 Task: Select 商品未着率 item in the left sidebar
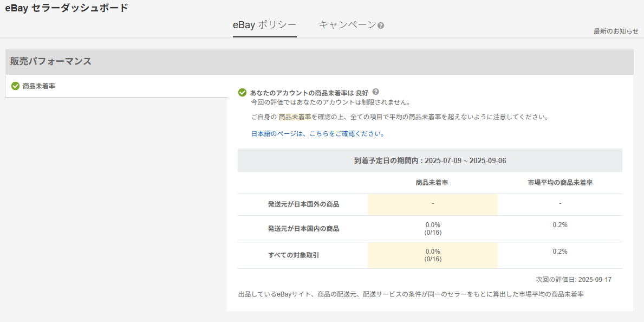click(39, 86)
